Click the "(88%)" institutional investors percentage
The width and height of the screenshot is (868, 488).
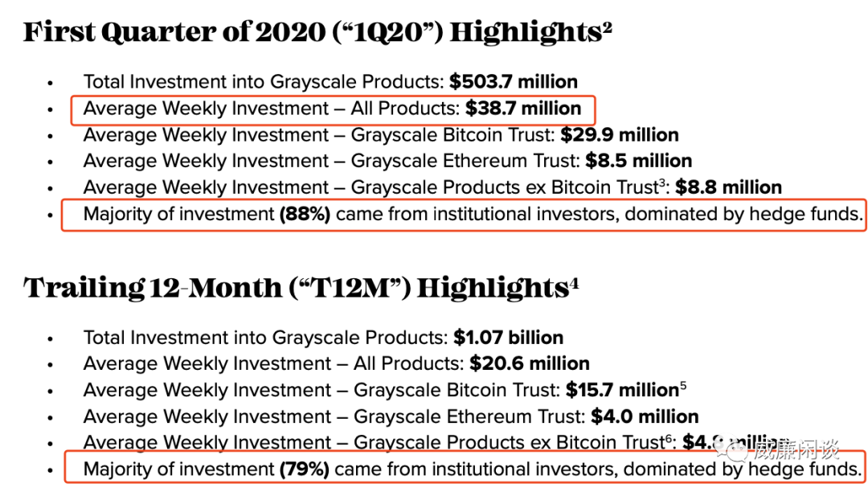click(x=305, y=215)
